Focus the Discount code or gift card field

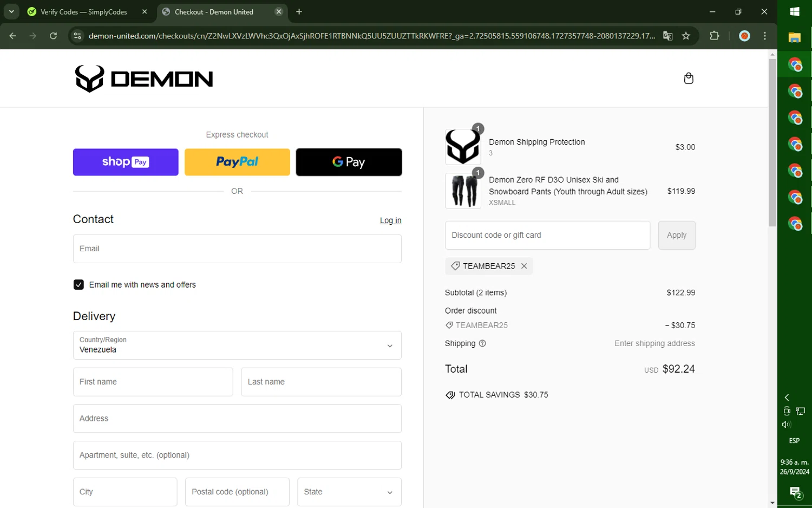547,235
